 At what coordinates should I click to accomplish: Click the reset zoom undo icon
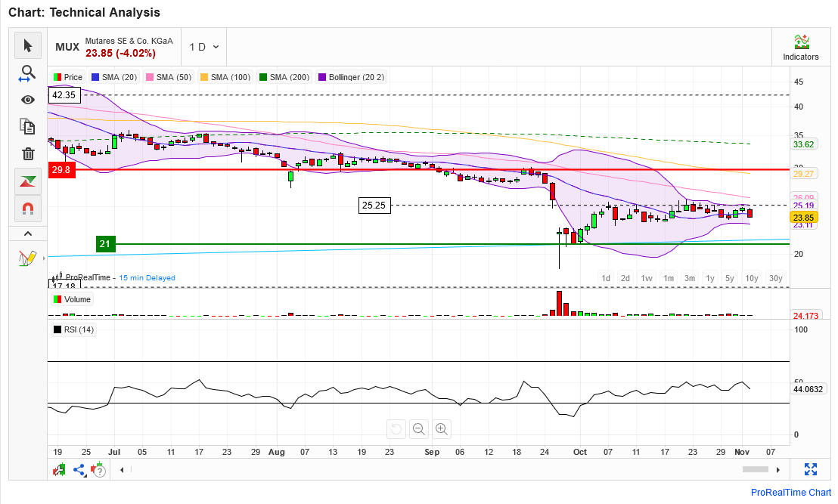[x=396, y=428]
